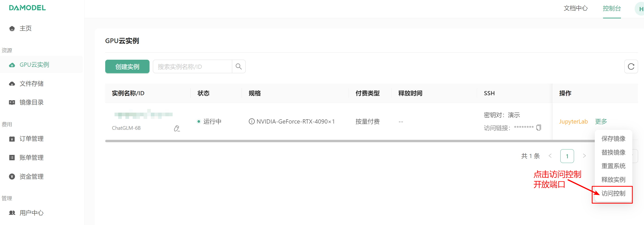This screenshot has width=644, height=225.
Task: Click the 状态 column header
Action: (x=203, y=93)
